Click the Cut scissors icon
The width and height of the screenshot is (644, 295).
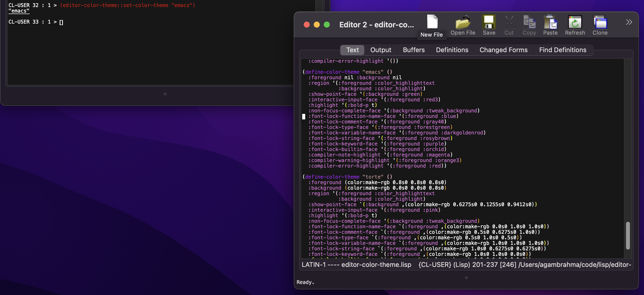(x=509, y=23)
